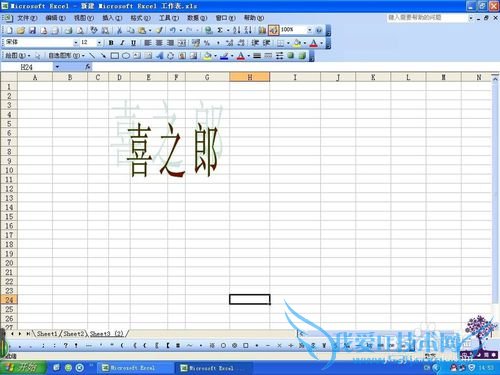Toggle Select Objects pointer on the drawing toolbar
Viewport: 500px width, 375px height.
click(x=37, y=56)
